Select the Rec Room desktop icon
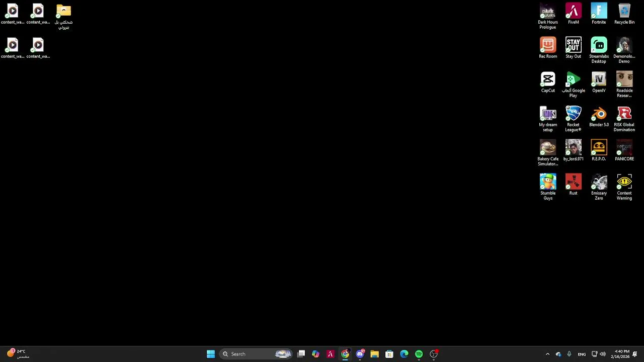Image resolution: width=644 pixels, height=362 pixels. click(x=548, y=48)
